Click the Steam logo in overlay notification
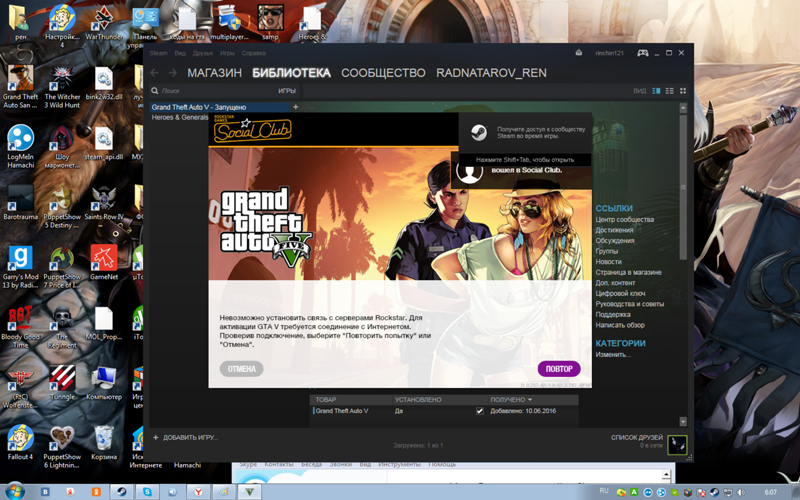The height and width of the screenshot is (500, 800). [478, 133]
